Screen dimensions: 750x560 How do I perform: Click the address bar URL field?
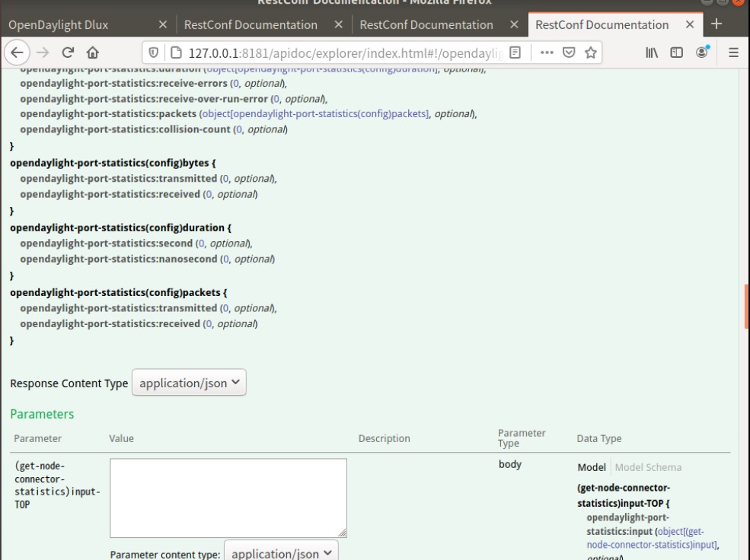346,53
